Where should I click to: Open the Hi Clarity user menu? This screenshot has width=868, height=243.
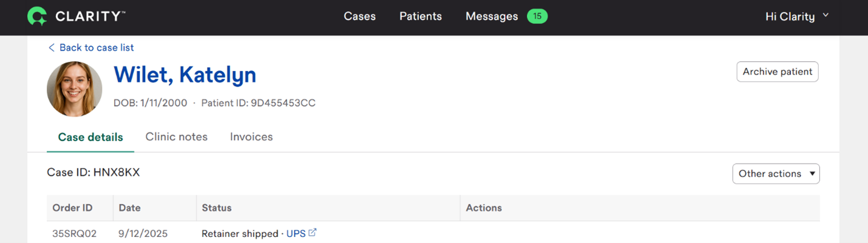point(796,16)
